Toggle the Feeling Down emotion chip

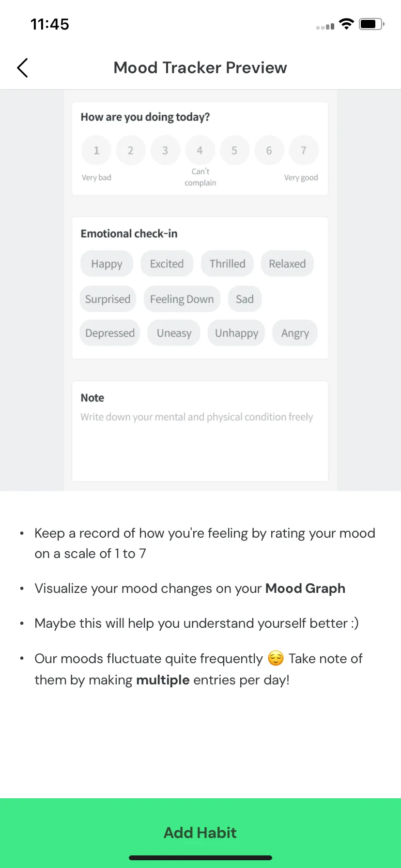pos(182,299)
